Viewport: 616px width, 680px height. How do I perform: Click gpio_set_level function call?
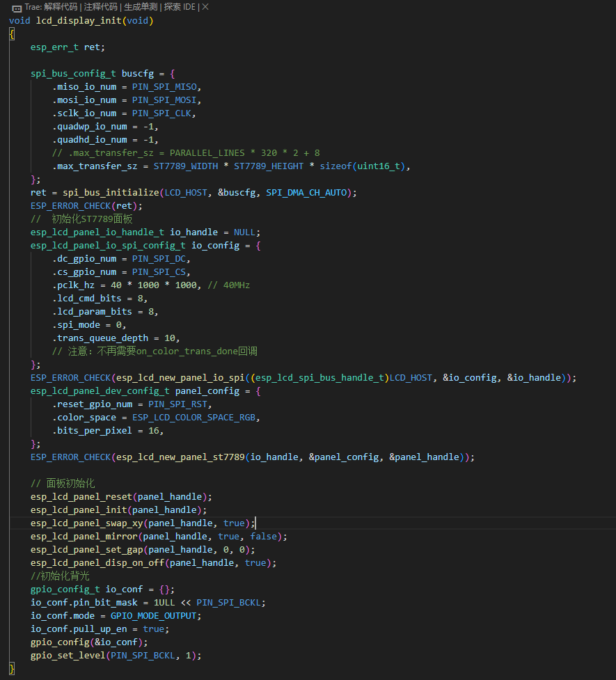pyautogui.click(x=68, y=656)
